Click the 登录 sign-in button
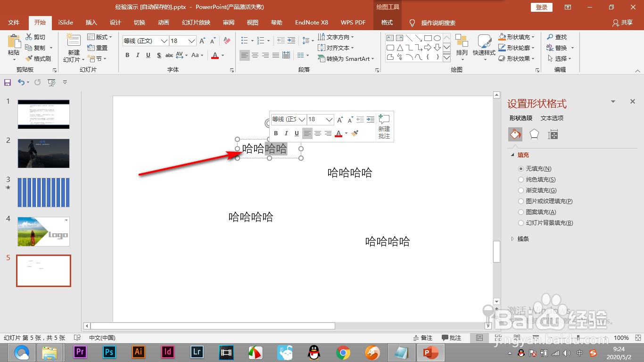The image size is (644, 362). tap(542, 7)
